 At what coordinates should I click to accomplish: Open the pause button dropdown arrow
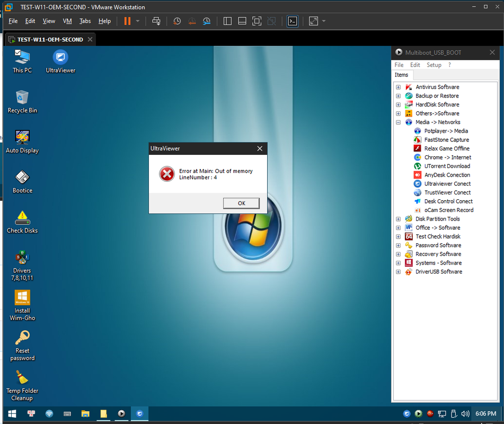click(x=138, y=21)
